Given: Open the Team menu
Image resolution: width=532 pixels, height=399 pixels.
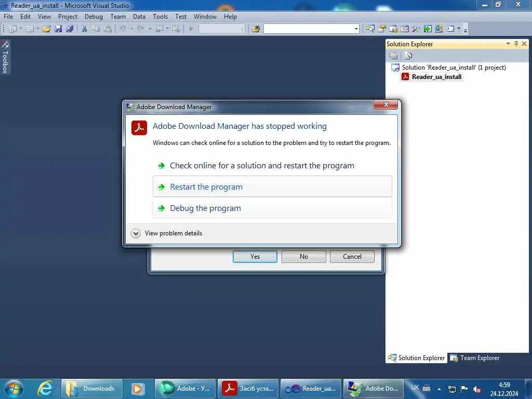Looking at the screenshot, I should pyautogui.click(x=118, y=17).
